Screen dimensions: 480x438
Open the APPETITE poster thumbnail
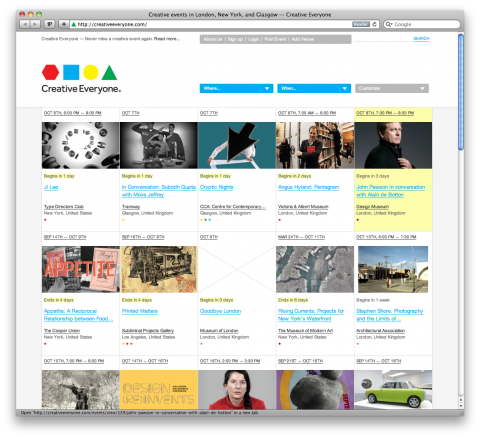(80, 269)
